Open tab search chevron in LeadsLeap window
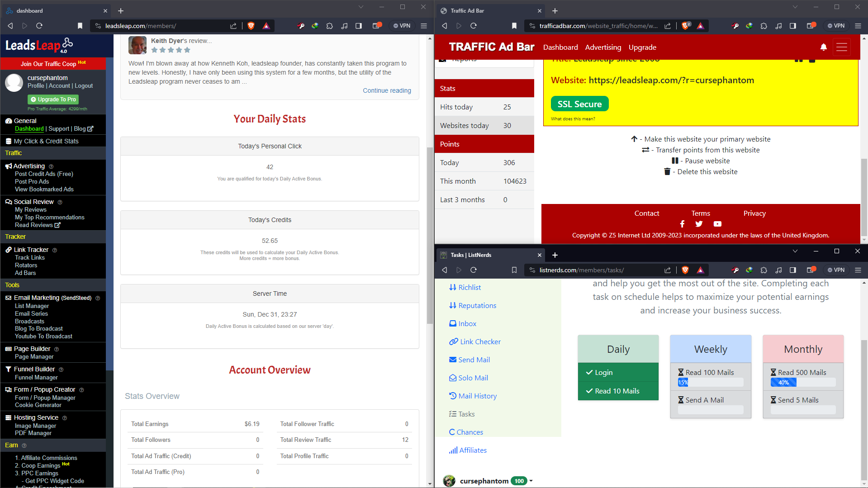This screenshot has height=488, width=868. 360,7
